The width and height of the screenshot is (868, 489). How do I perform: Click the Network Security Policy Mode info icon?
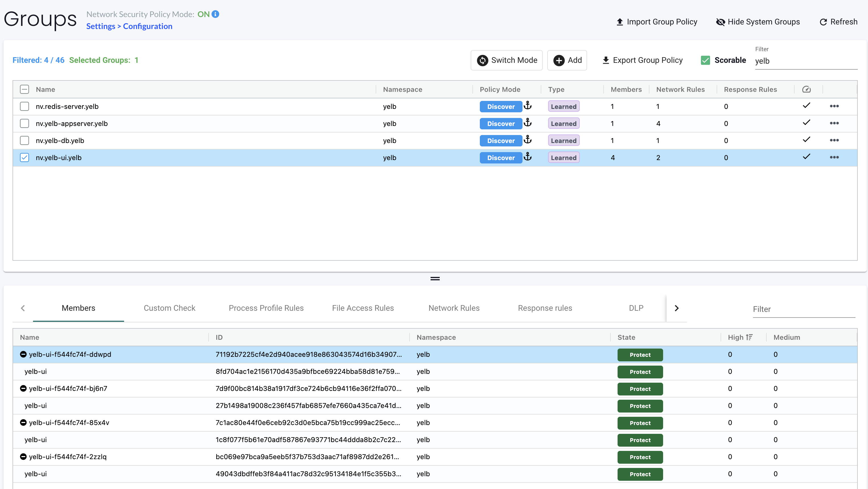(215, 14)
